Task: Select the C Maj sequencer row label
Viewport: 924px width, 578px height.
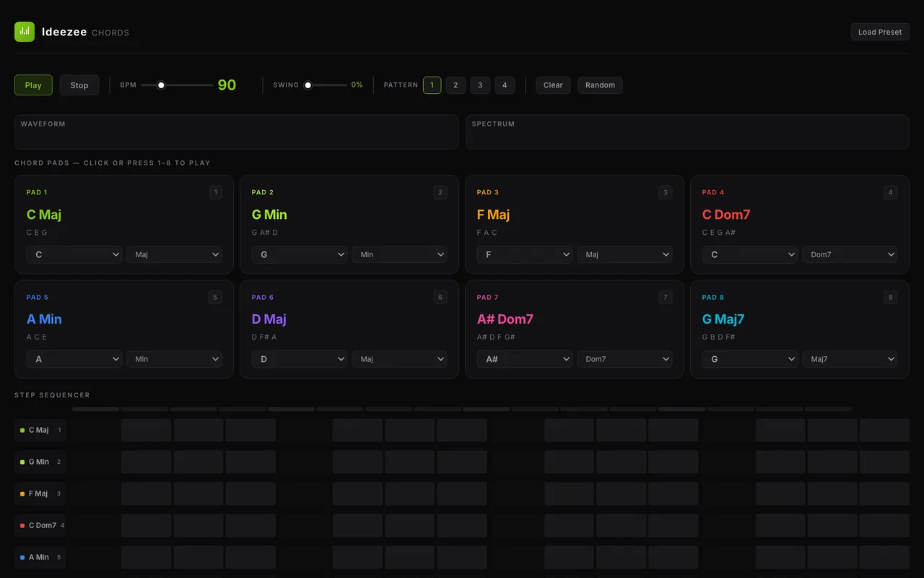Action: [x=40, y=430]
